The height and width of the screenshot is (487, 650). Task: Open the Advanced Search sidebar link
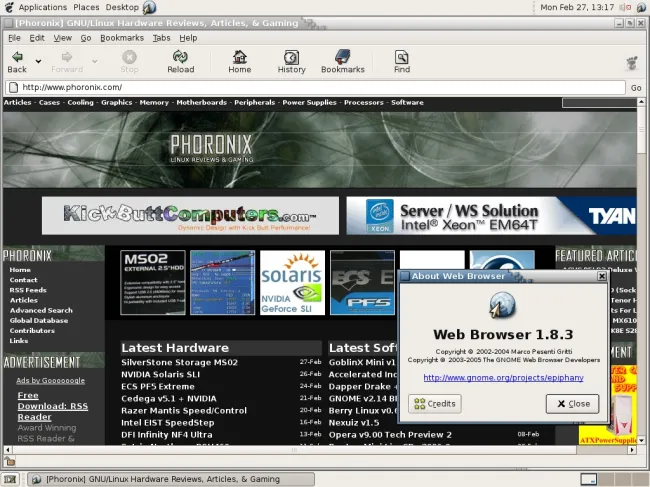(41, 310)
